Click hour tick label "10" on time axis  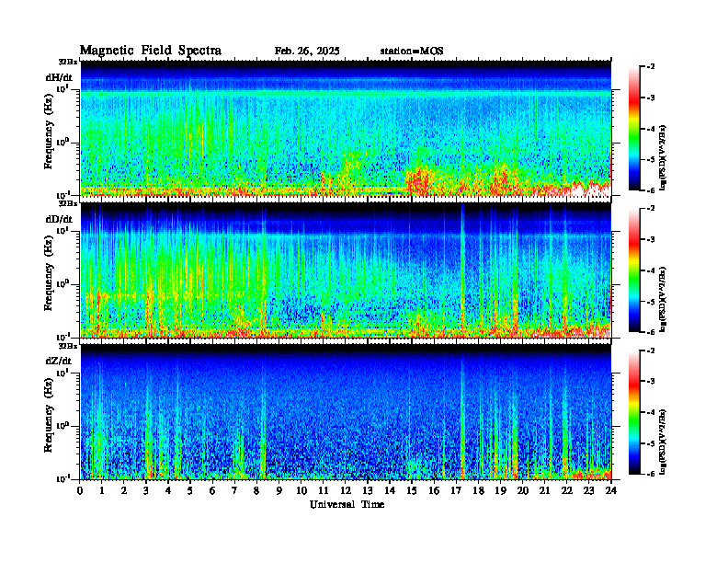pyautogui.click(x=301, y=491)
